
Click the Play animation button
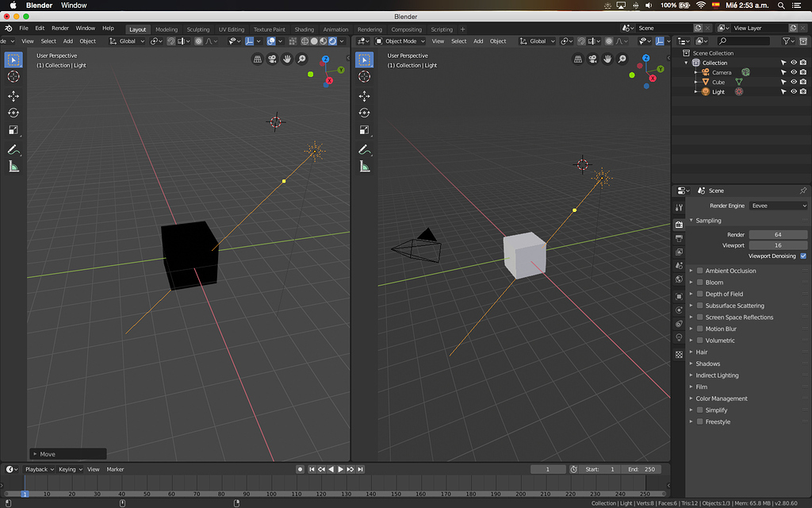point(341,469)
